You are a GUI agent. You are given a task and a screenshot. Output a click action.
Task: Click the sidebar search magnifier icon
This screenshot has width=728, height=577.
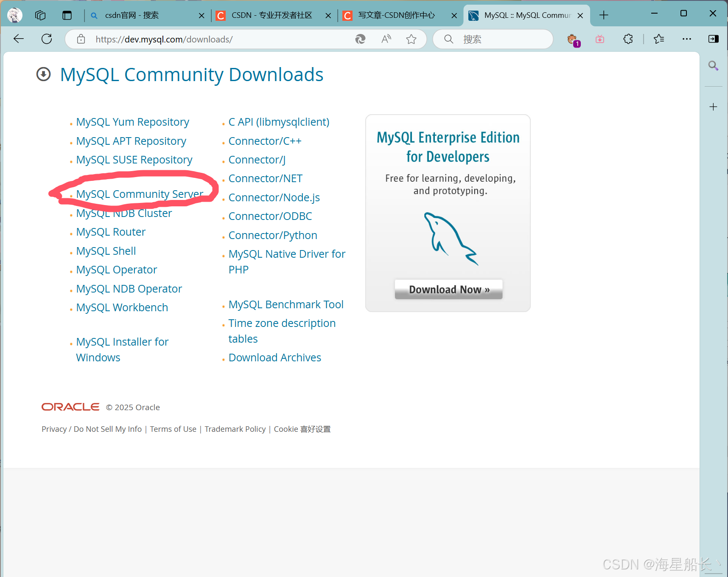(x=713, y=65)
